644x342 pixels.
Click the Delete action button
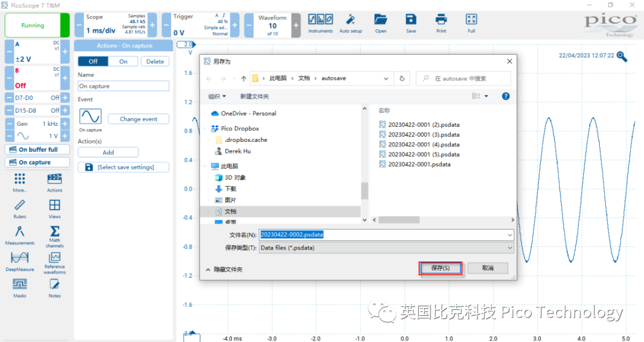tap(155, 61)
